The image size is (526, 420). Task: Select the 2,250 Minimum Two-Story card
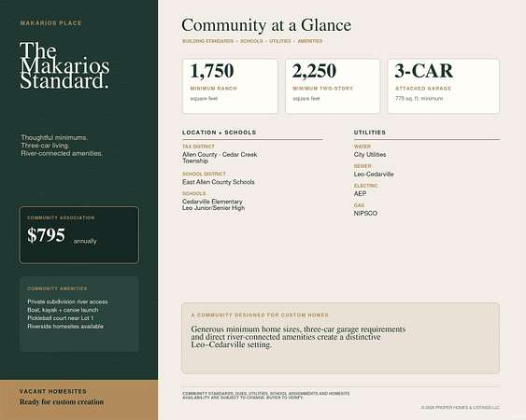pos(333,86)
